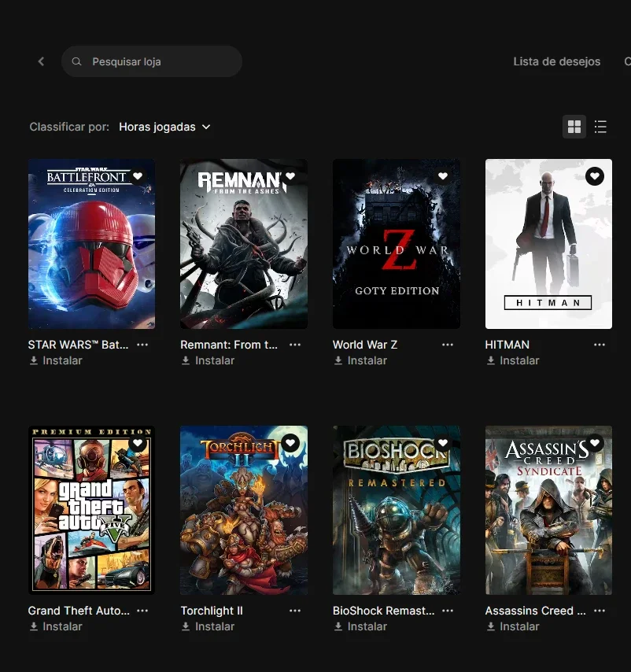The image size is (631, 672).
Task: Open more options for Remnant: From the Ashes
Action: [x=295, y=345]
